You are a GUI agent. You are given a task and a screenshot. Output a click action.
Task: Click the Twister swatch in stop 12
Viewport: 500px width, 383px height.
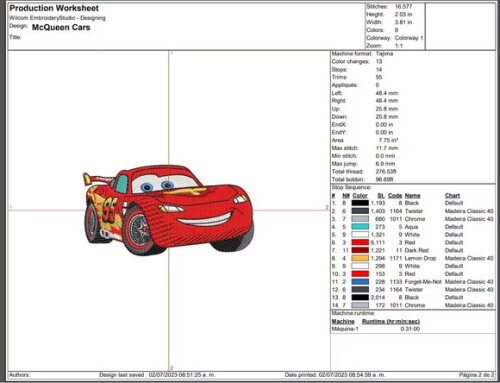click(360, 290)
